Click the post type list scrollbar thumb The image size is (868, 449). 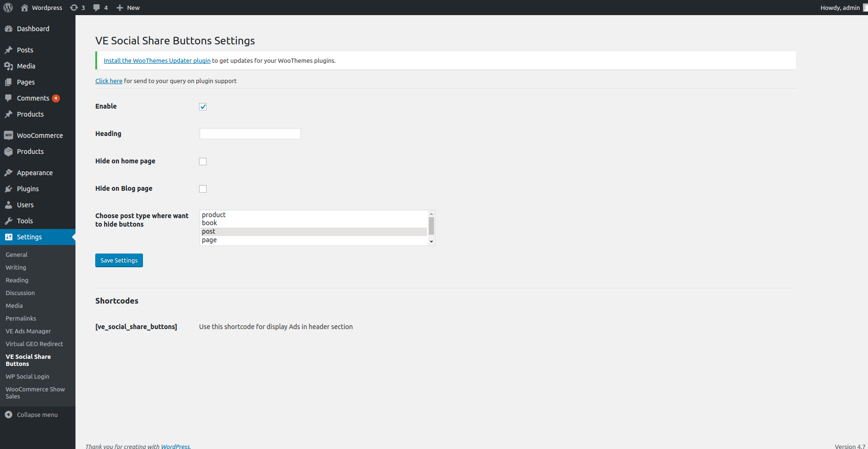point(431,226)
